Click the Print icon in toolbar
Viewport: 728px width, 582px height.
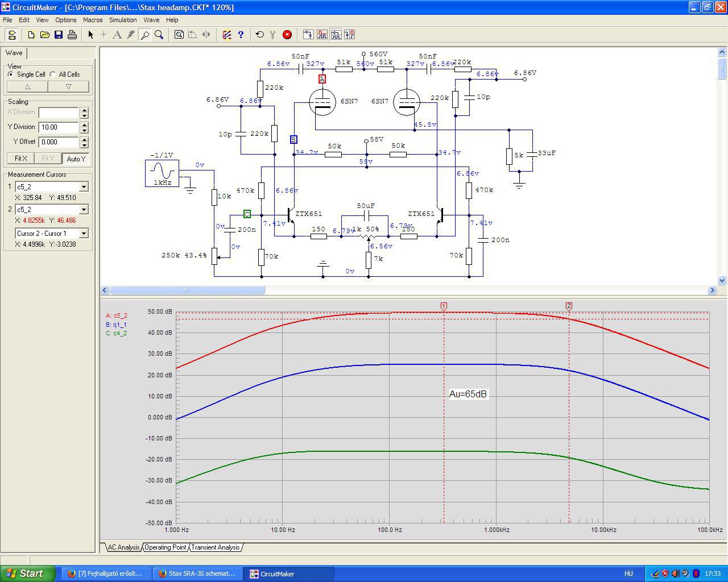click(x=72, y=35)
